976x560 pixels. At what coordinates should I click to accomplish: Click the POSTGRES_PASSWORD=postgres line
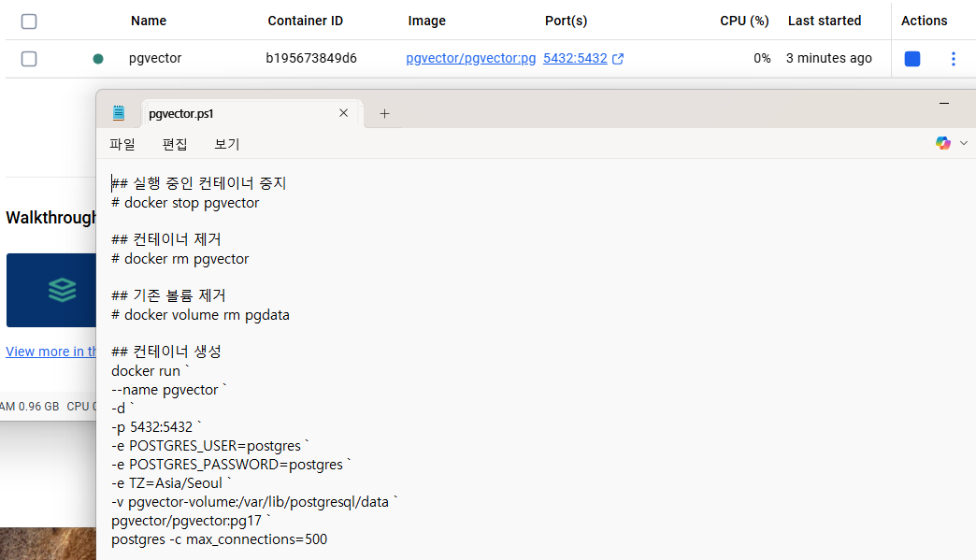(231, 465)
